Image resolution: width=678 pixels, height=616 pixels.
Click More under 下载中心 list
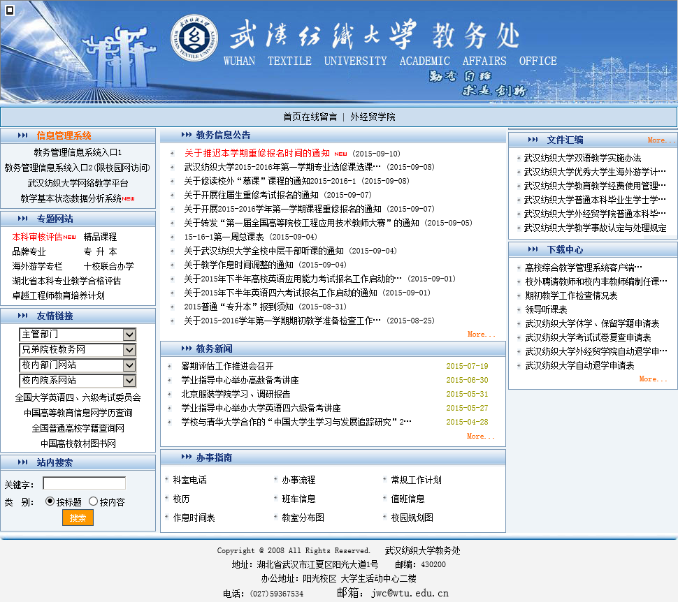653,379
